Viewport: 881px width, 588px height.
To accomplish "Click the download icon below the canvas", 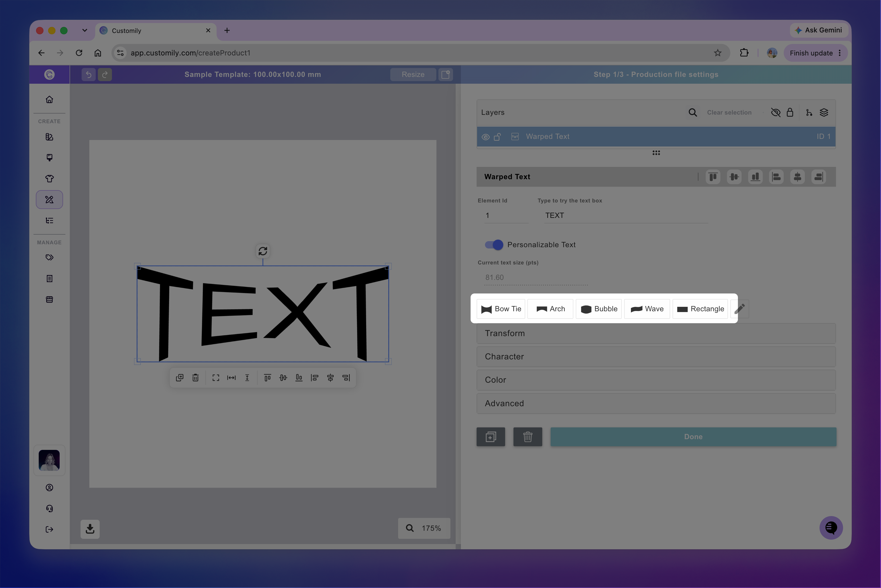I will point(90,529).
